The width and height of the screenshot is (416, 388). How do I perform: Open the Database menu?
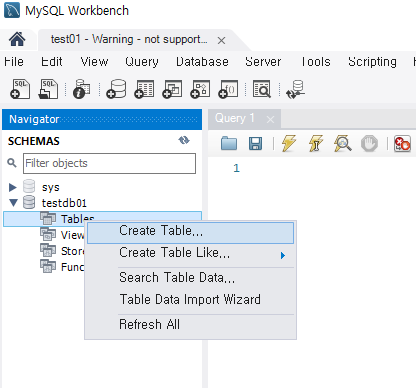tap(202, 62)
